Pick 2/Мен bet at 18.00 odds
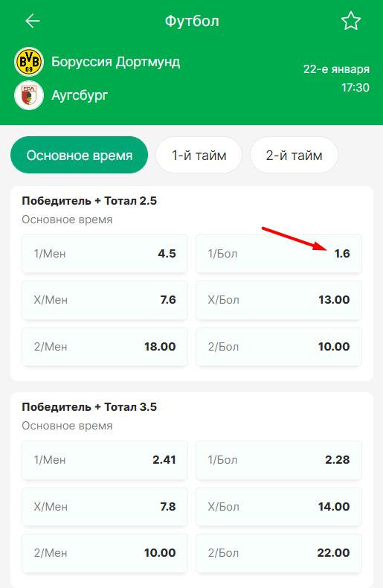 point(105,347)
